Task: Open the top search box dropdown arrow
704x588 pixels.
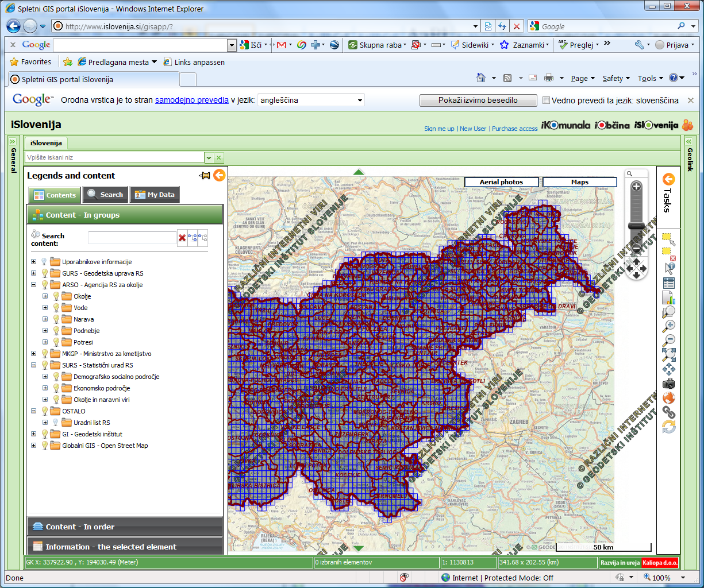Action: [x=209, y=157]
